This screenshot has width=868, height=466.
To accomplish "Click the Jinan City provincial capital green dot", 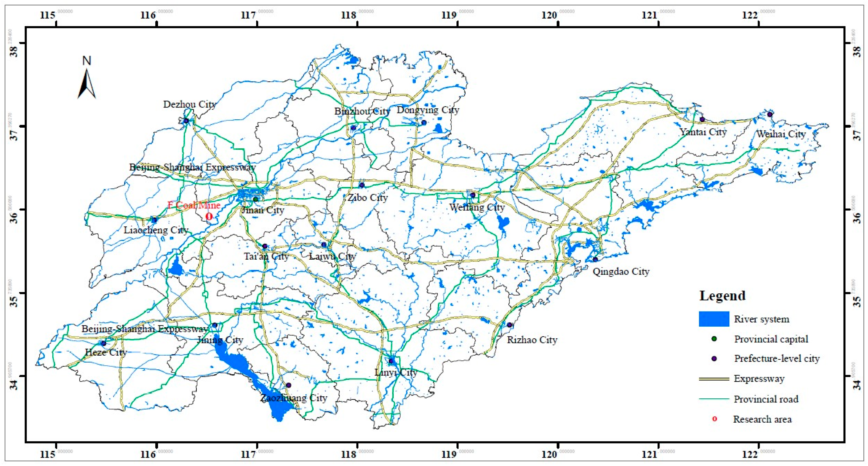I will pyautogui.click(x=255, y=199).
